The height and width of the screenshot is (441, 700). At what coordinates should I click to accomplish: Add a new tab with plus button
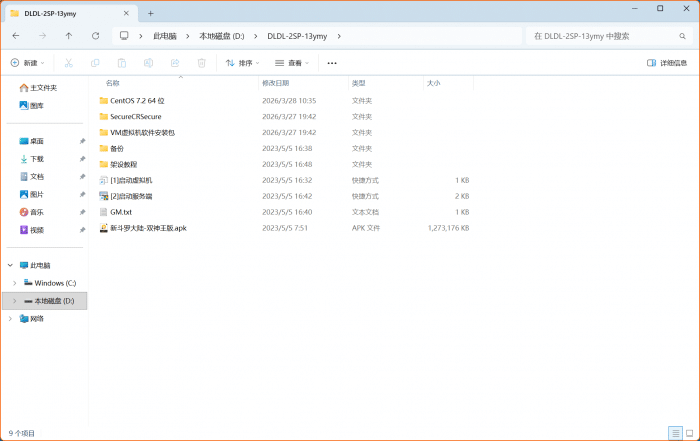151,13
